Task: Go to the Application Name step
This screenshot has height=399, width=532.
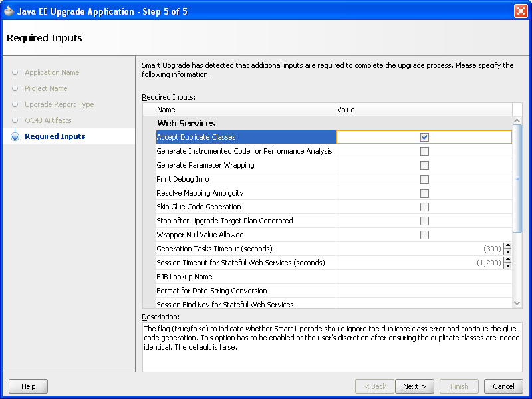Action: (52, 72)
